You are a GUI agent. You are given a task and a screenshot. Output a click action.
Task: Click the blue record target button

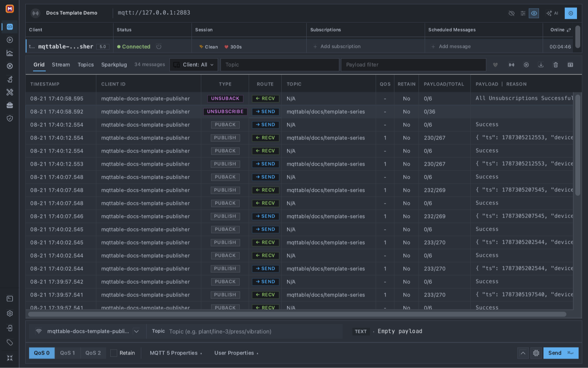(x=571, y=13)
